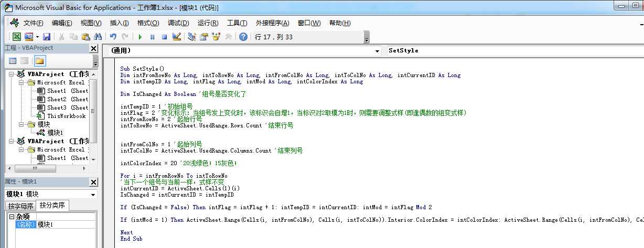Switch to the 按字母序 tab
644x248 pixels.
click(21, 206)
